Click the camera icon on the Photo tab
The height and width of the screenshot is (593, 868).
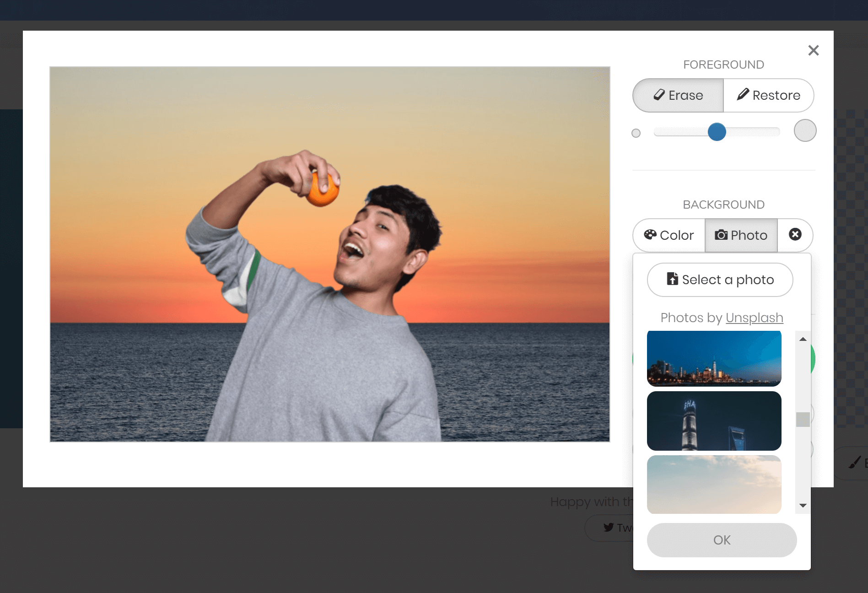(722, 235)
